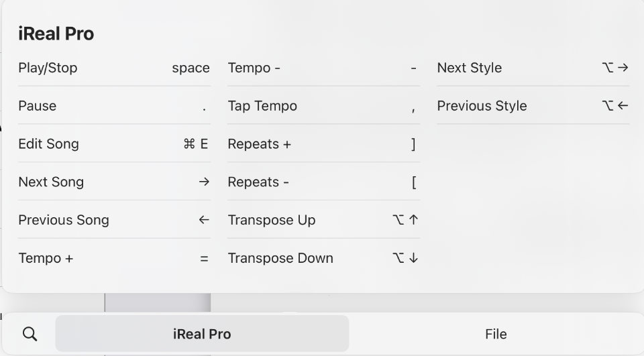Click the Repeats + entry
Viewport: 644px width, 356px height.
pos(323,144)
